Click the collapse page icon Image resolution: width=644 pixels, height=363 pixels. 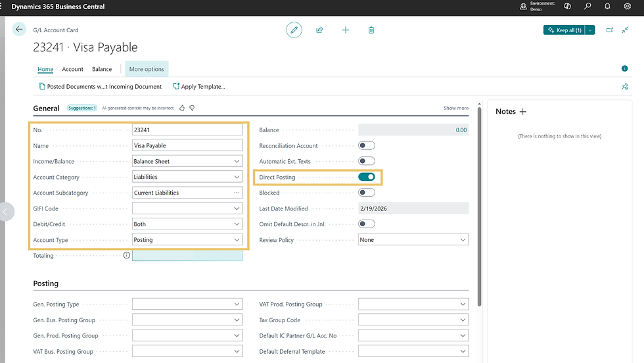click(x=625, y=30)
